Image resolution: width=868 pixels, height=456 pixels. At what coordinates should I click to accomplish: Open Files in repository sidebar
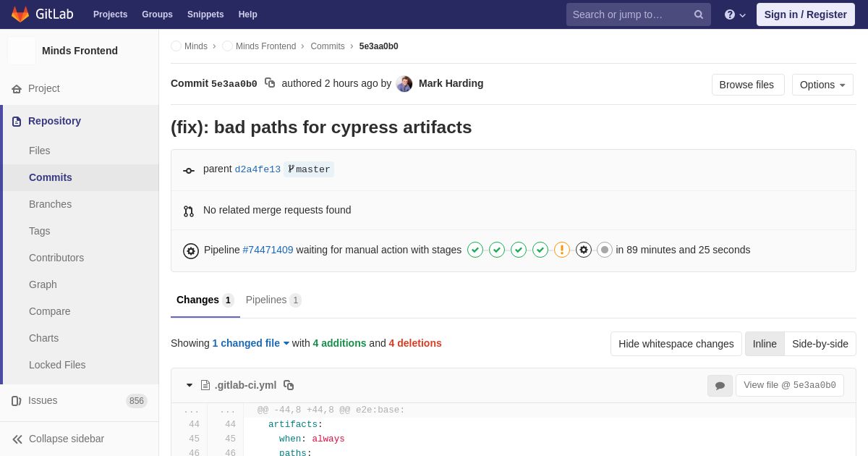click(40, 151)
